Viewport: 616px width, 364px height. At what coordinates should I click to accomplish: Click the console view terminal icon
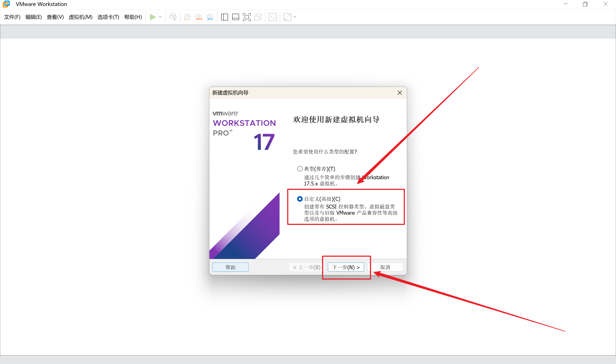coord(272,17)
